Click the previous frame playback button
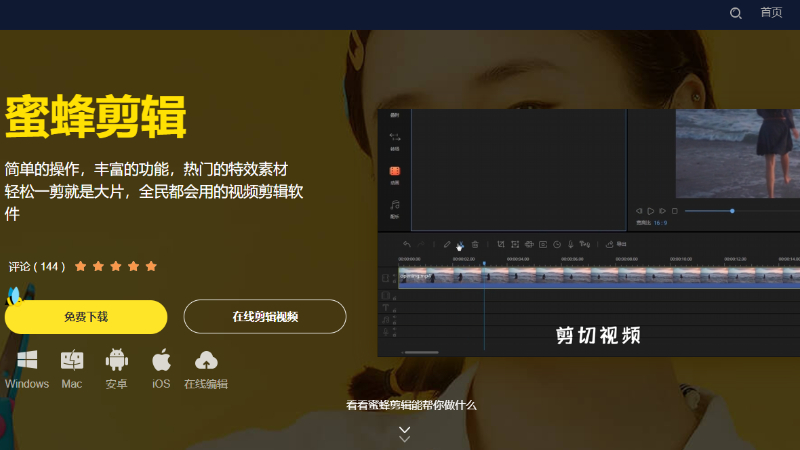 tap(639, 211)
